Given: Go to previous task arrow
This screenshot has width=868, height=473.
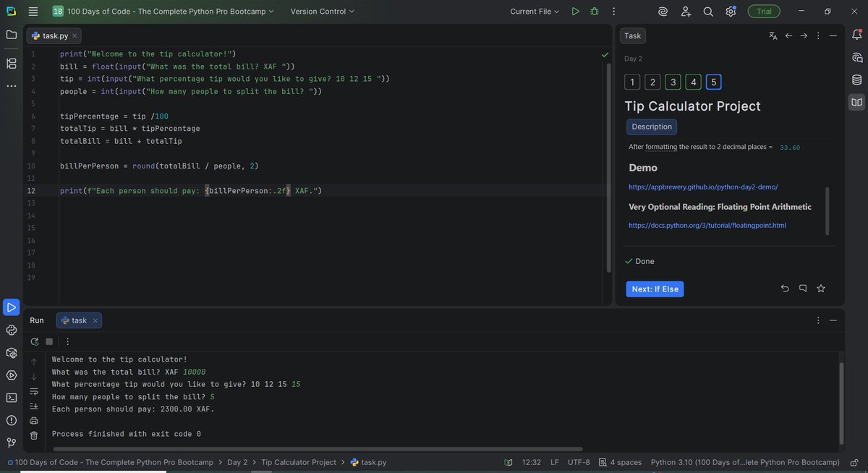Looking at the screenshot, I should (x=789, y=35).
